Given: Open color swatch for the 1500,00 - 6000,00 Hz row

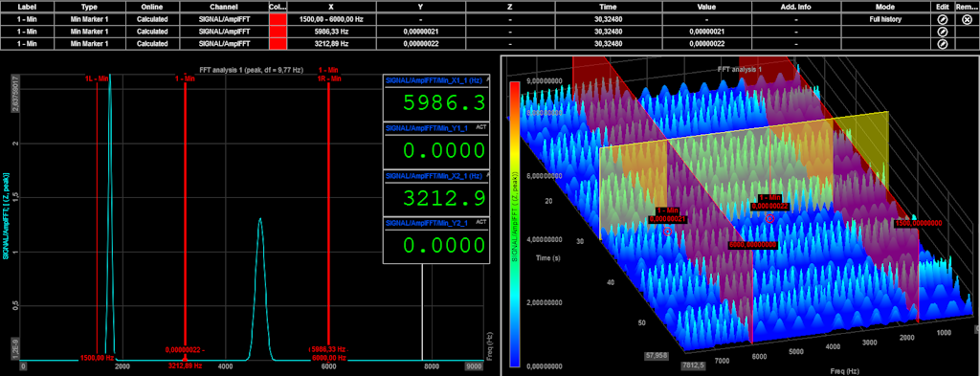Looking at the screenshot, I should 278,19.
